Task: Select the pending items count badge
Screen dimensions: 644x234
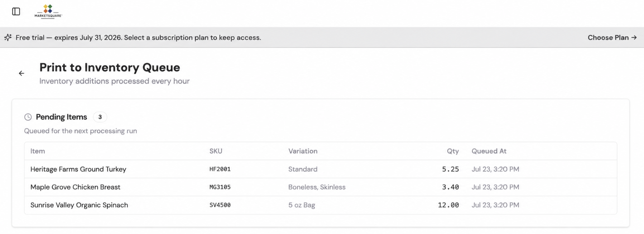Action: [x=100, y=117]
